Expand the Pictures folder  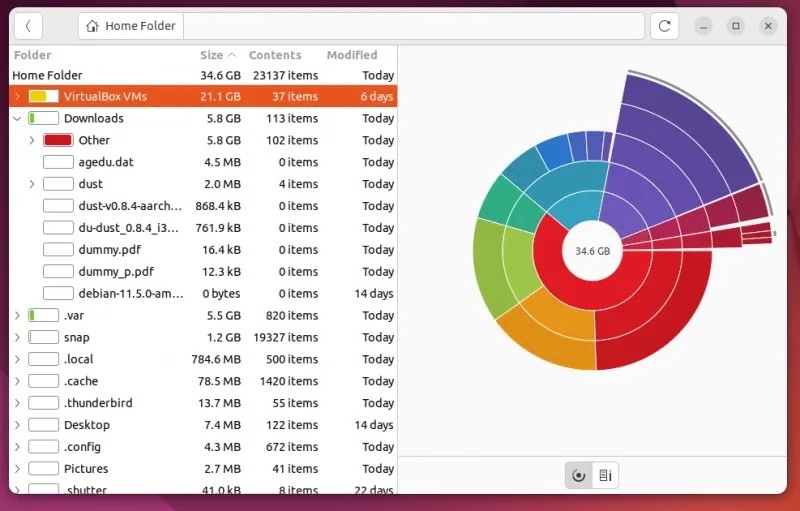(x=18, y=469)
